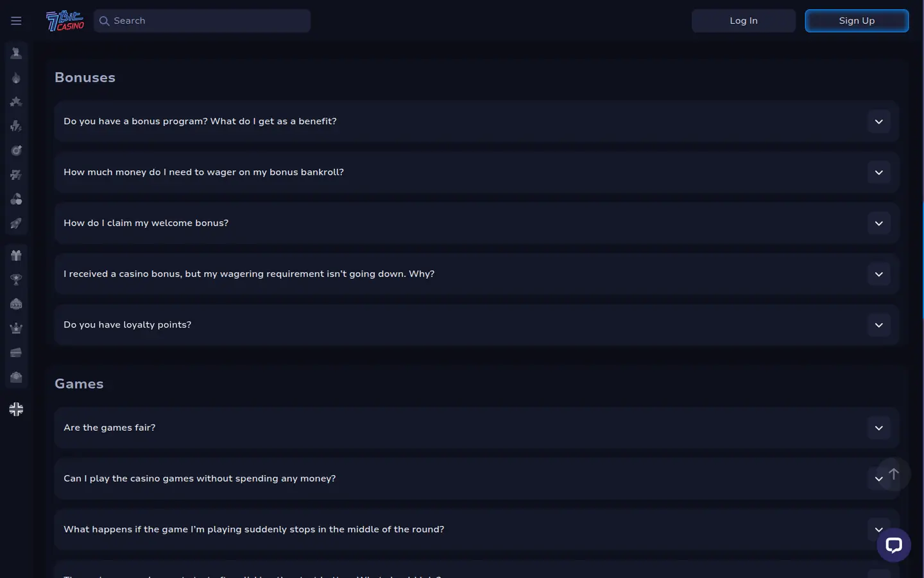Expand the 'Are the games fair?' question
The image size is (924, 578).
477,428
